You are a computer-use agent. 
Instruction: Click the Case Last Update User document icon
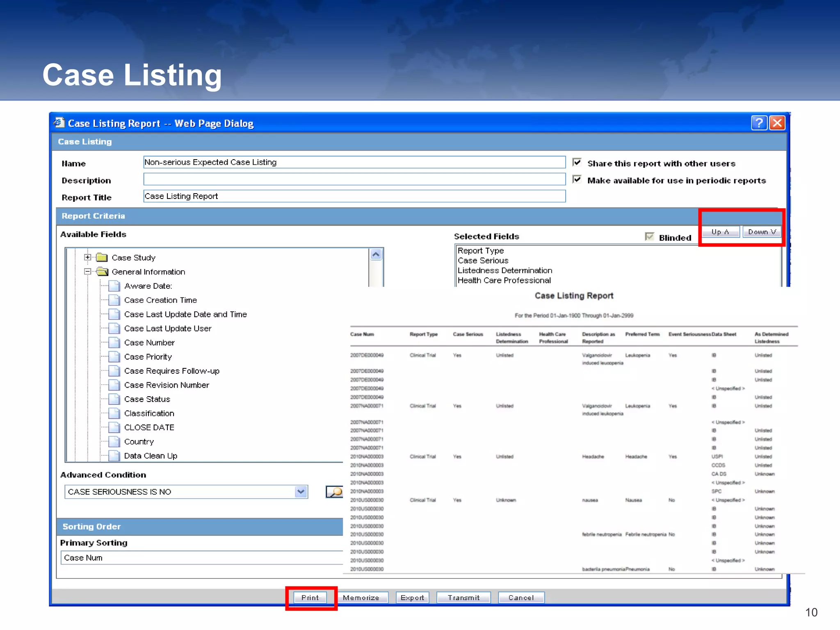pyautogui.click(x=114, y=329)
